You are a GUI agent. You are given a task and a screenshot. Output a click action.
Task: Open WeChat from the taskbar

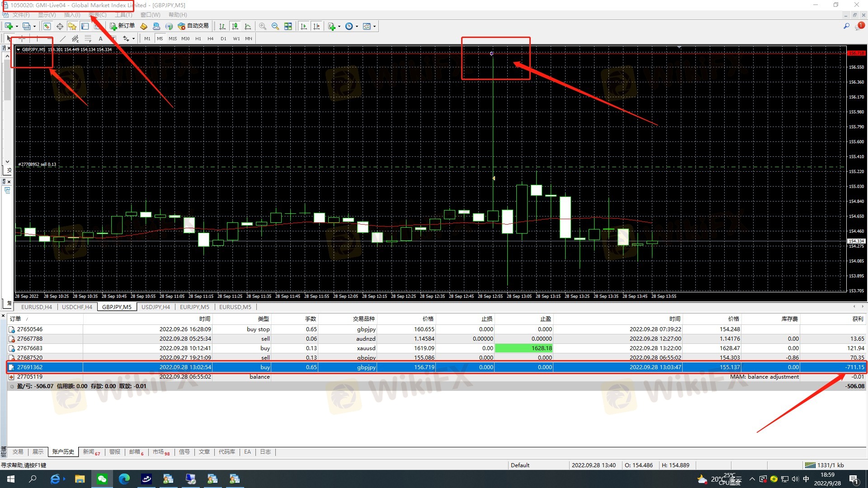click(x=102, y=479)
